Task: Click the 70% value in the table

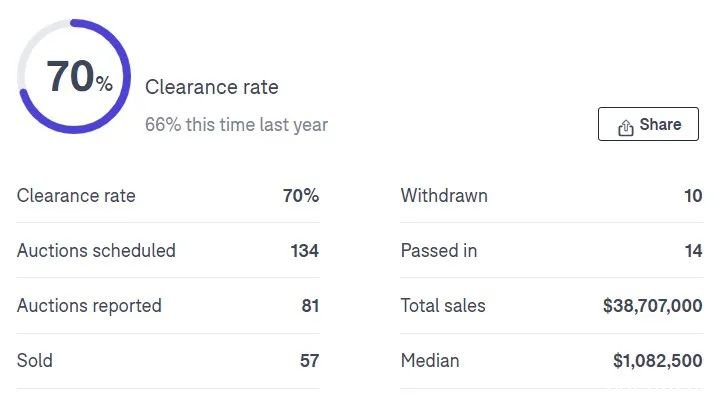Action: (301, 196)
